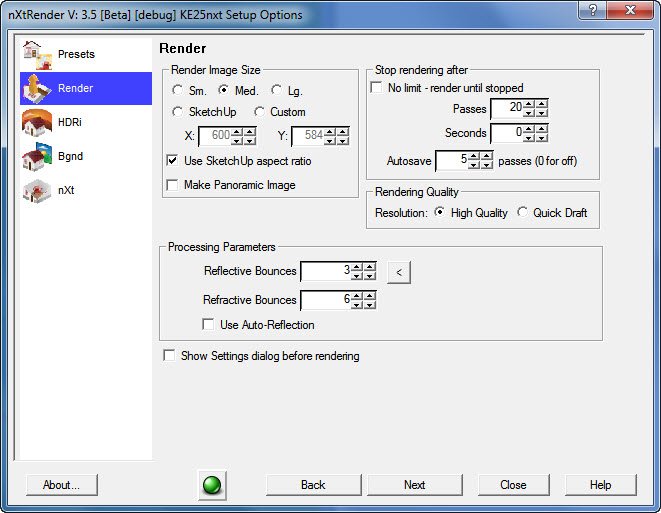661x513 pixels.
Task: Switch to the nXt page label
Action: pyautogui.click(x=66, y=191)
